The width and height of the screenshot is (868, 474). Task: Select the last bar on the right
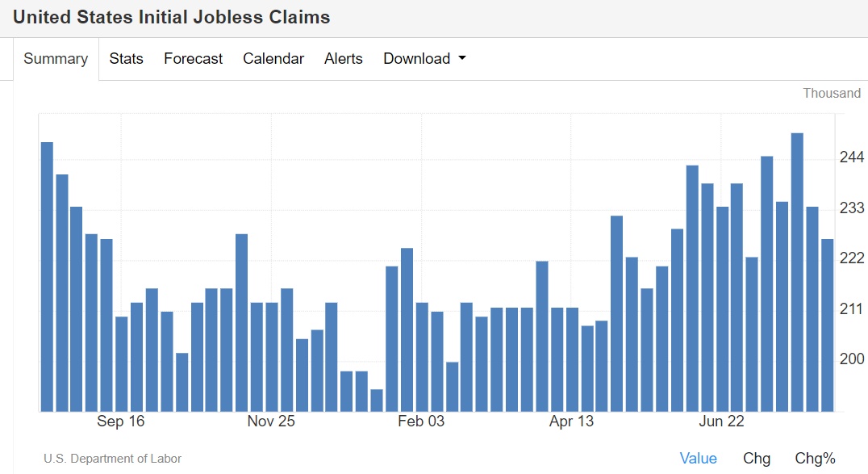(x=827, y=325)
